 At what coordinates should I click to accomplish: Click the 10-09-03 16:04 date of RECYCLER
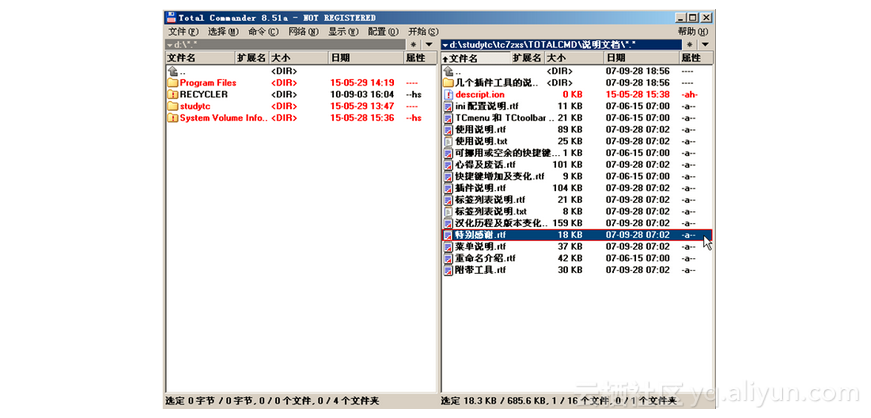[362, 94]
